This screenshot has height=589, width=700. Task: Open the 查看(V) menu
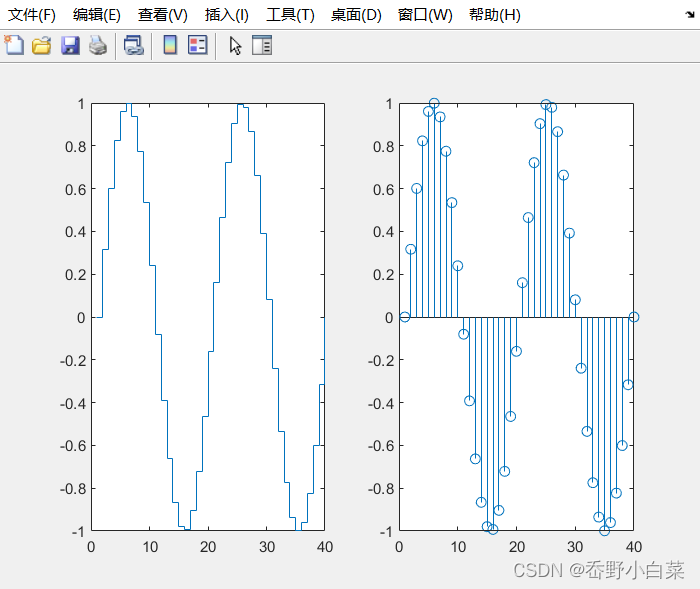pos(162,15)
